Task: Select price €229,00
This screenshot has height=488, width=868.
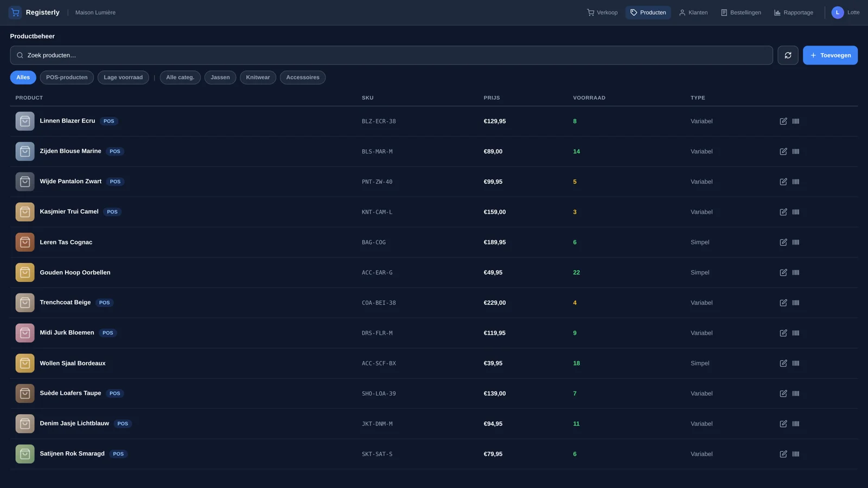Action: (x=494, y=303)
